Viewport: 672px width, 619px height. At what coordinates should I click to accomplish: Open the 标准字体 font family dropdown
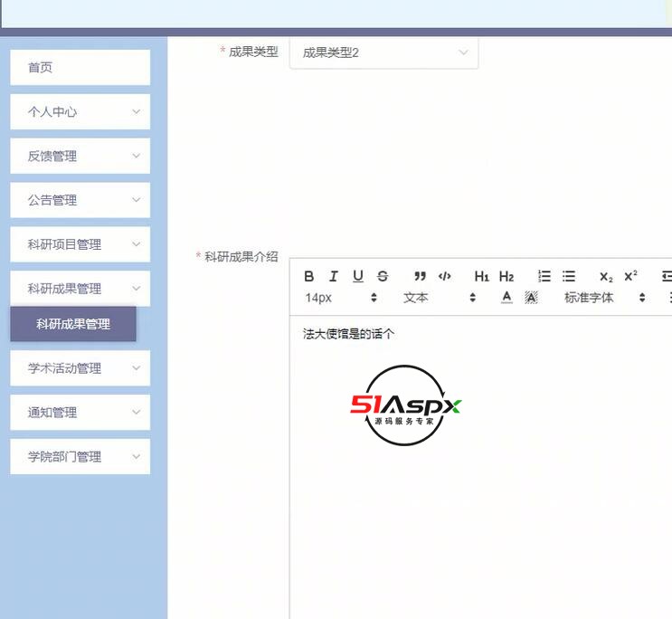point(605,297)
